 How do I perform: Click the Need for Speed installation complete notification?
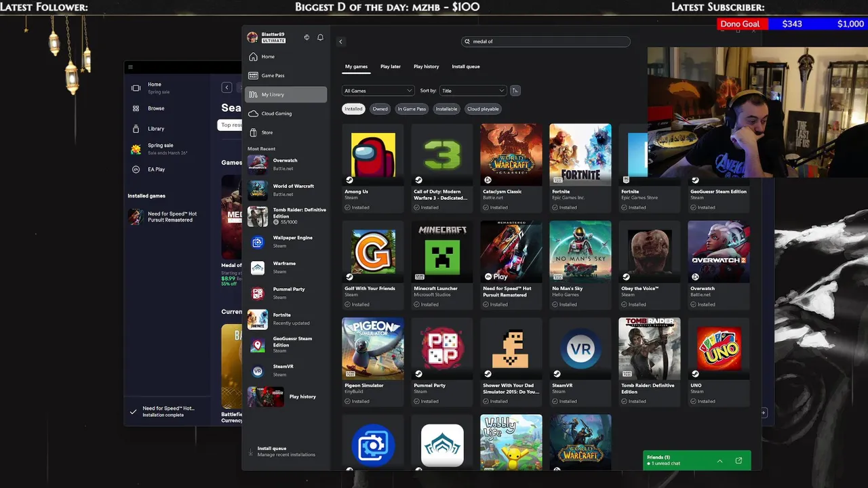(167, 411)
